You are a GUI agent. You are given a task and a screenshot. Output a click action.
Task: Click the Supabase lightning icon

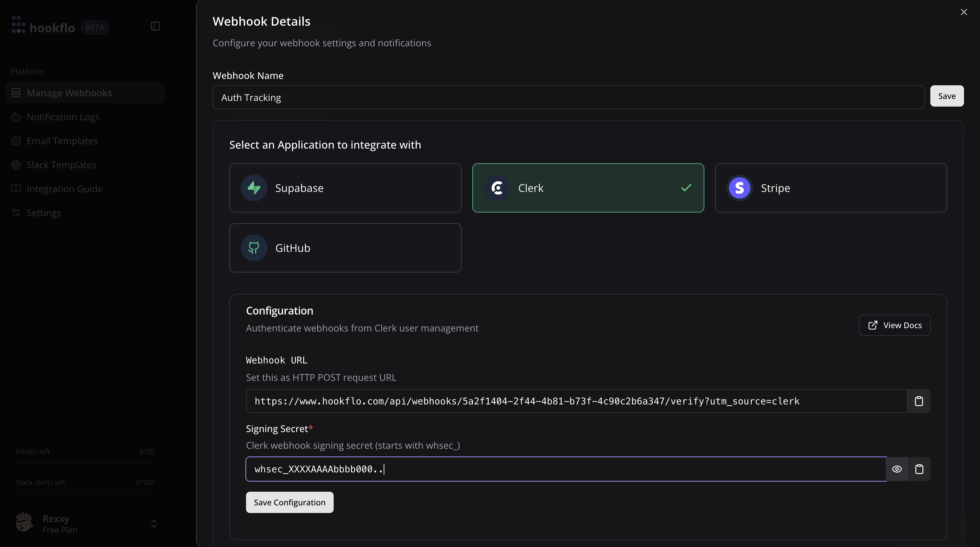pos(254,188)
